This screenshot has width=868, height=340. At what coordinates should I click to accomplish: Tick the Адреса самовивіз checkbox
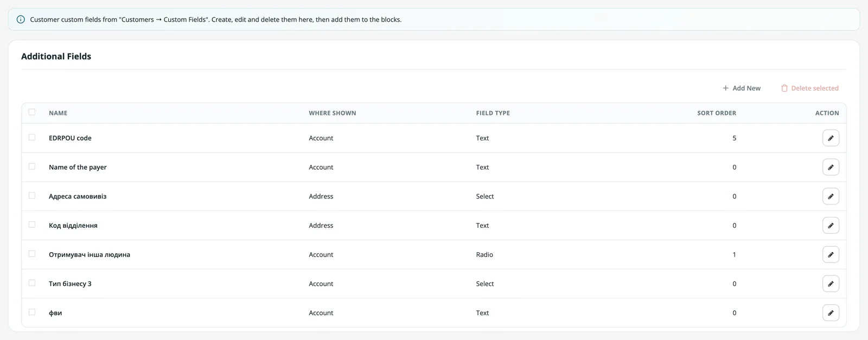(x=32, y=196)
